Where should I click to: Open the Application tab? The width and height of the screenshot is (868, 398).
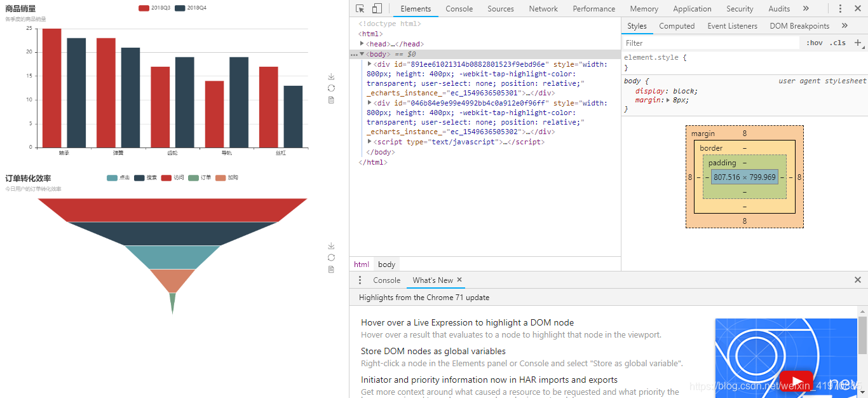click(x=692, y=8)
